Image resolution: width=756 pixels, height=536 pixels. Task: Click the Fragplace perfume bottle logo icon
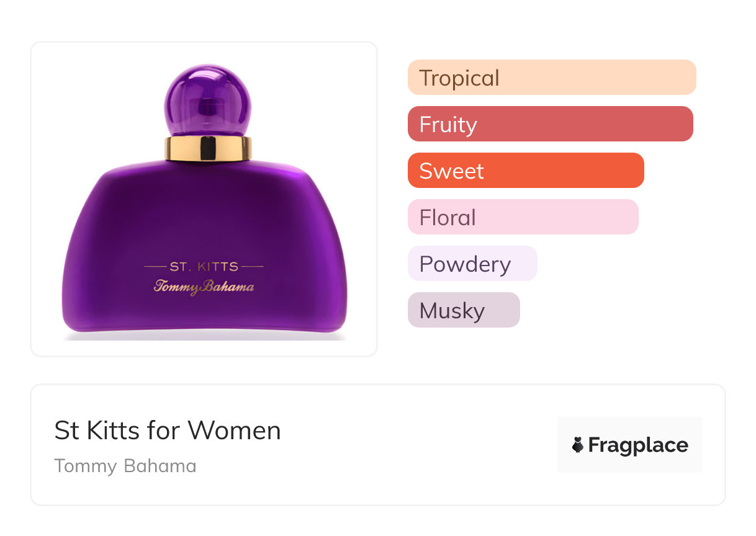[578, 445]
